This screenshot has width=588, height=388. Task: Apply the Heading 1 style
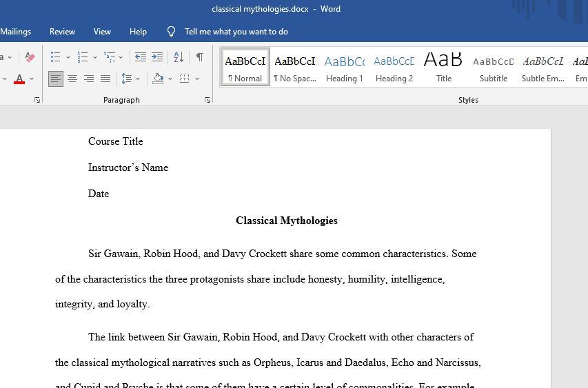(344, 67)
